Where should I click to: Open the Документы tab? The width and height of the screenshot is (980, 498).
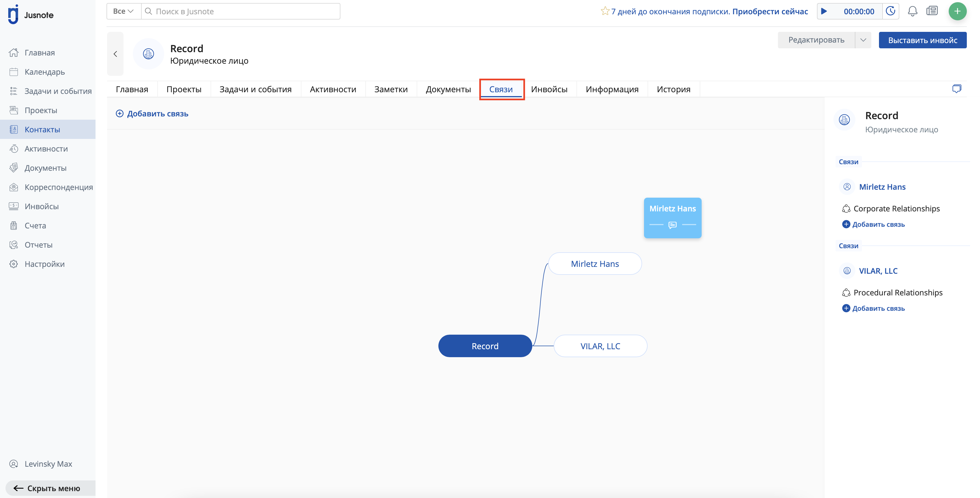[448, 89]
